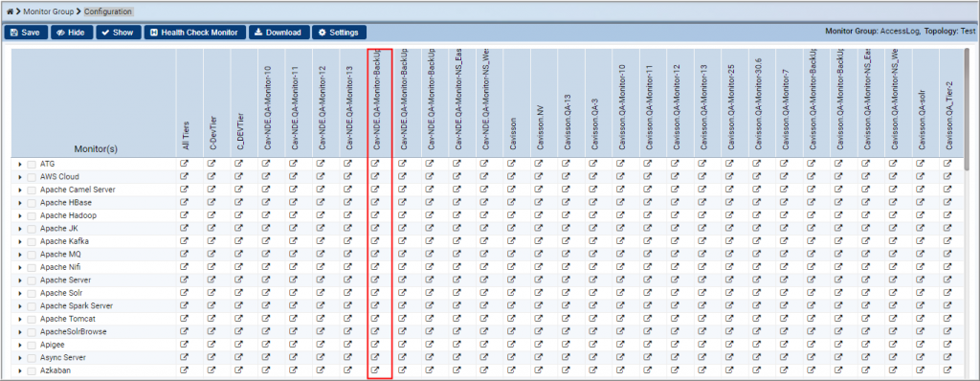Open Apache Spark Server config for Cavisson.QA-Monitor-10
980x381 pixels.
(620, 305)
